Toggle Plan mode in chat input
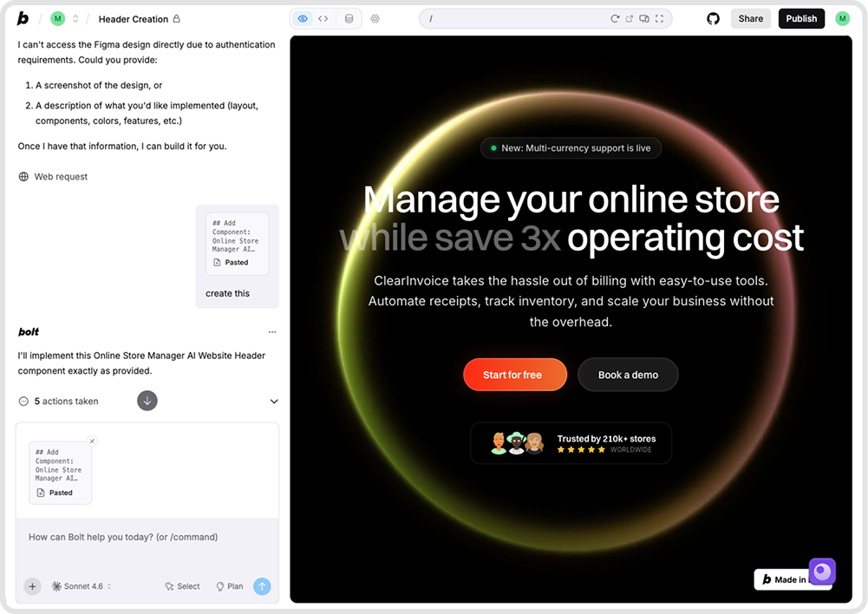The width and height of the screenshot is (868, 614). coord(229,586)
